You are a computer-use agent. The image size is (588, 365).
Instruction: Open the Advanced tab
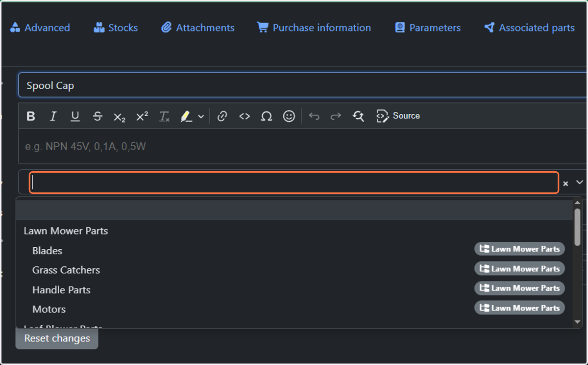[40, 27]
